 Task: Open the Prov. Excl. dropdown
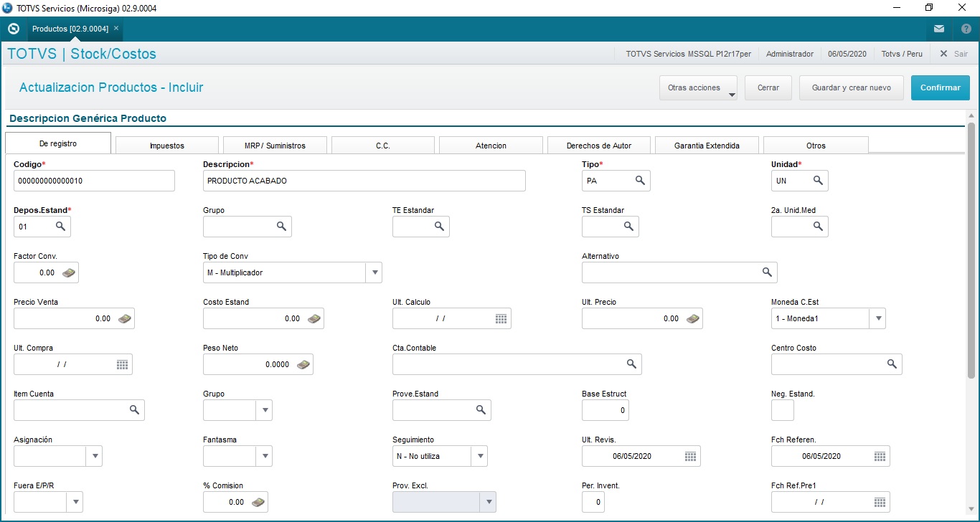(488, 502)
